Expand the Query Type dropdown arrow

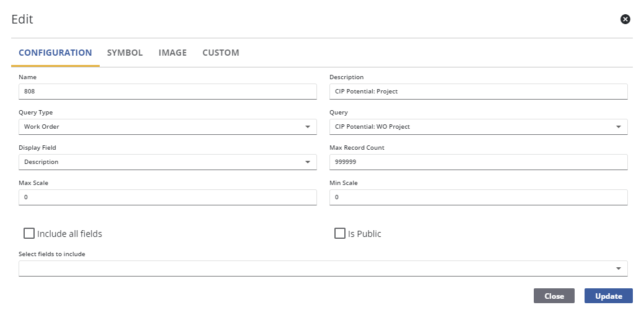pos(308,127)
